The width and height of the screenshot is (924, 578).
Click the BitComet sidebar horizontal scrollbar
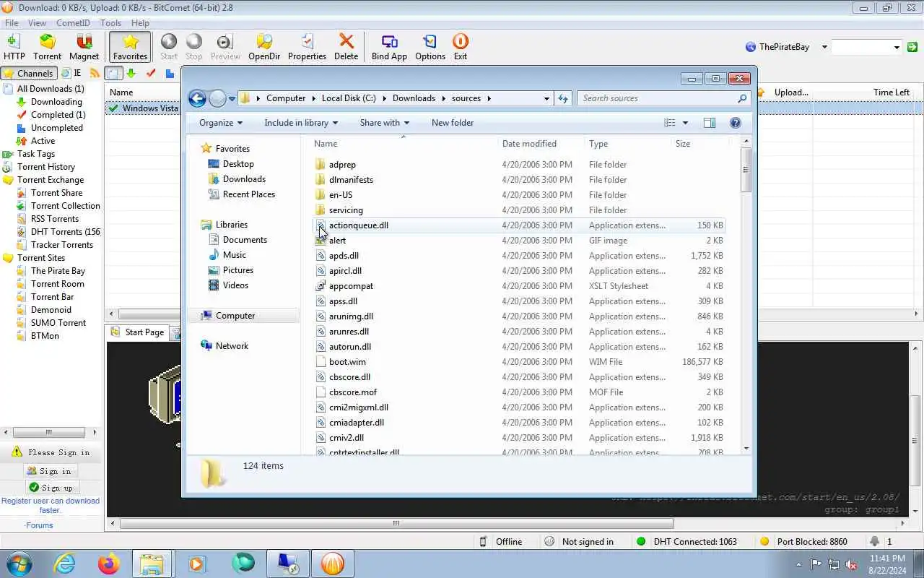coord(49,432)
